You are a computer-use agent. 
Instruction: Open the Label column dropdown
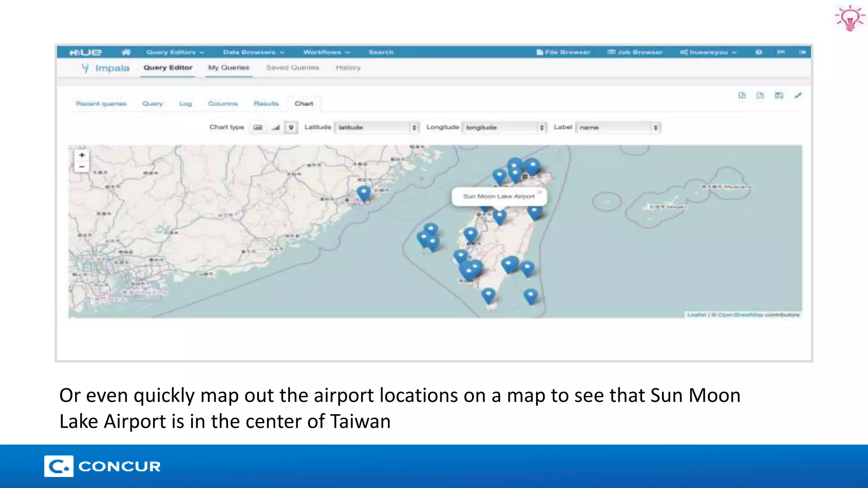(618, 128)
